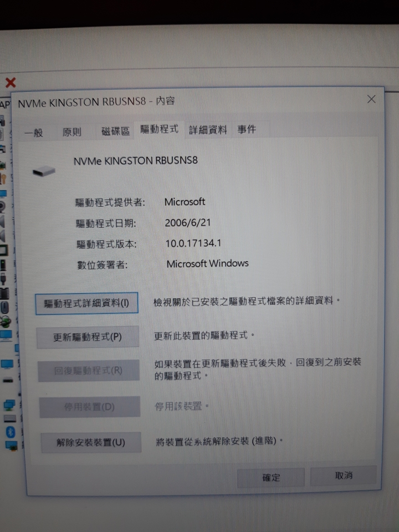This screenshot has height=532, width=399.
Task: Click the 驅動程式版本 label
Action: coord(106,244)
